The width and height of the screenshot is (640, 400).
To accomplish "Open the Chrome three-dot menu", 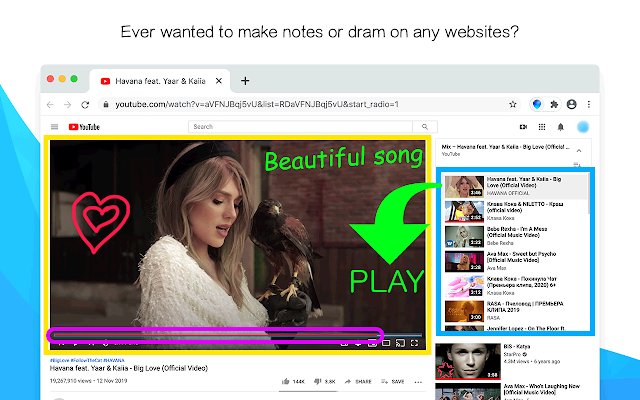I will (589, 104).
